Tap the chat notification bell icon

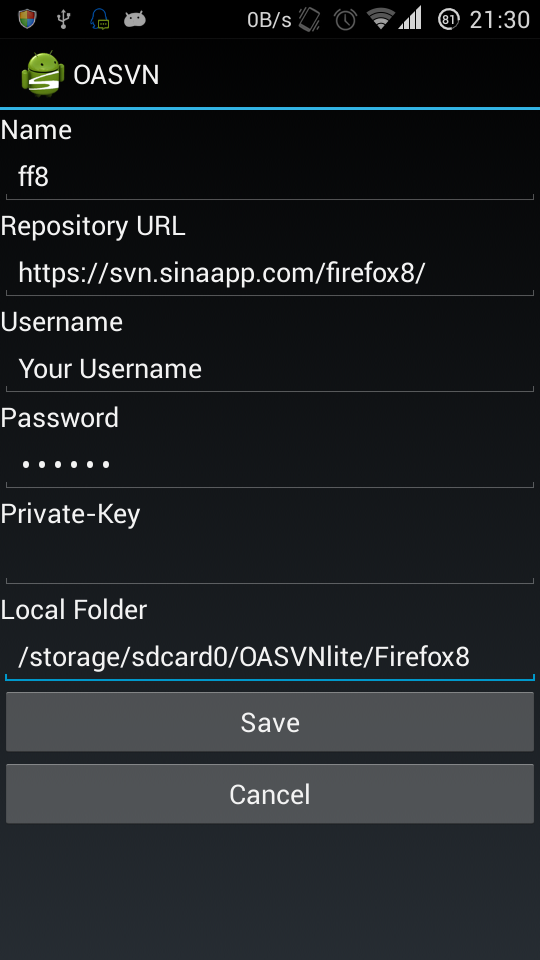tap(100, 19)
